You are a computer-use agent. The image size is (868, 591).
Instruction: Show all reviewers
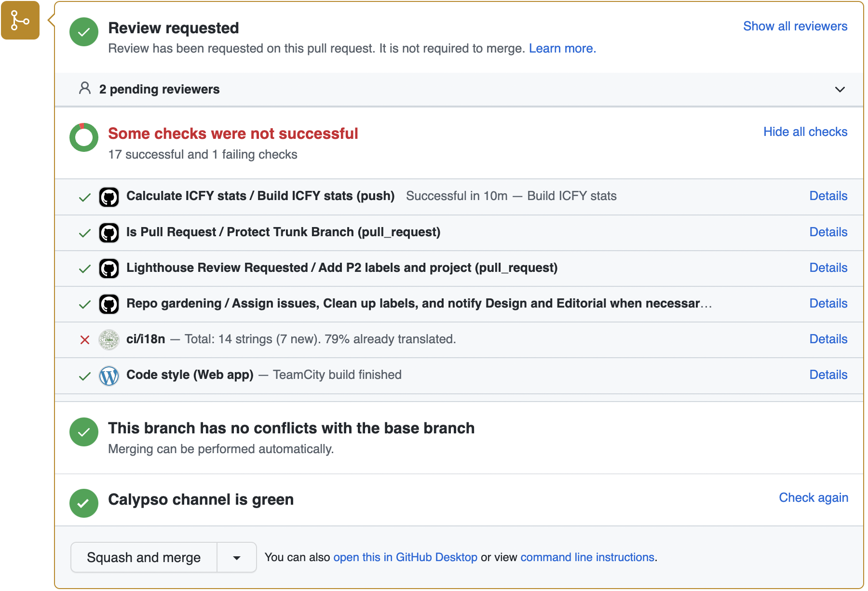(x=795, y=27)
